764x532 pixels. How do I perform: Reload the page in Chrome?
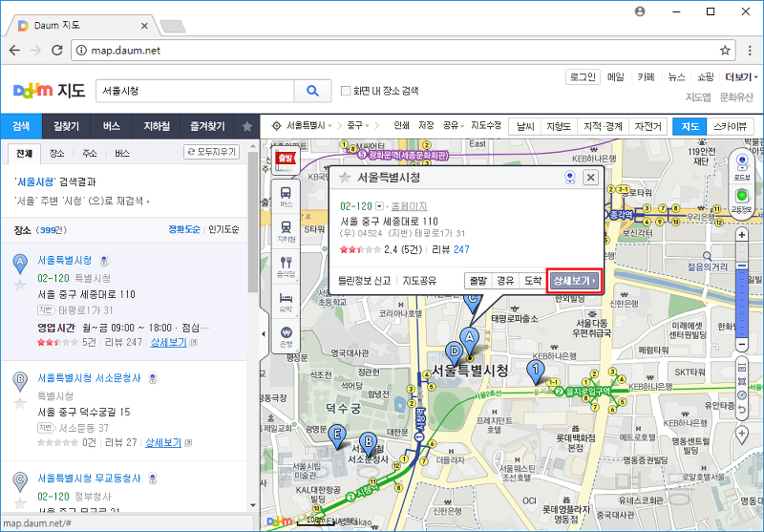pyautogui.click(x=57, y=51)
